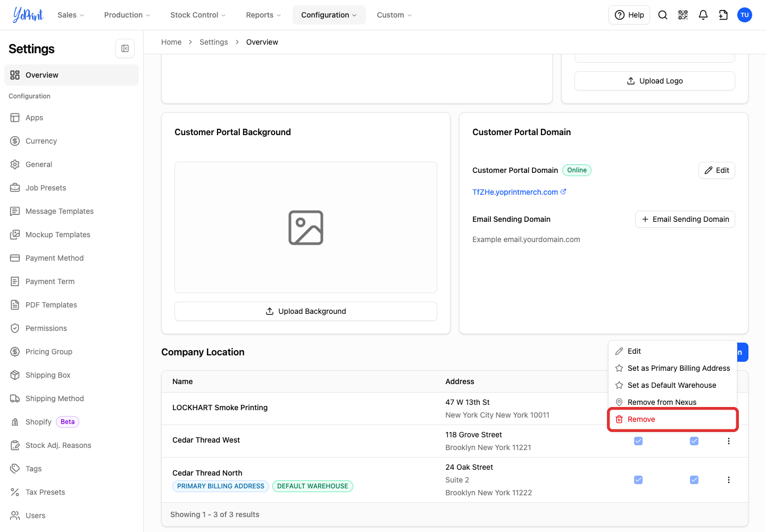
Task: Click the image placeholder in portal background
Action: [x=306, y=228]
